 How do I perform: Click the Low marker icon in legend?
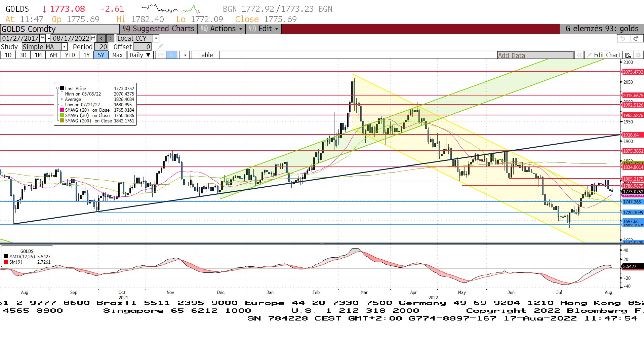[62, 105]
